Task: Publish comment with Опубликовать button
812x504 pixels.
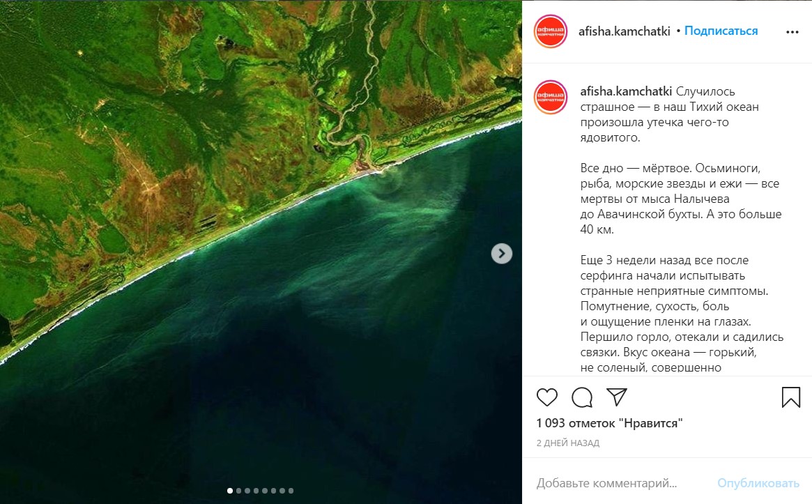Action: [x=758, y=483]
